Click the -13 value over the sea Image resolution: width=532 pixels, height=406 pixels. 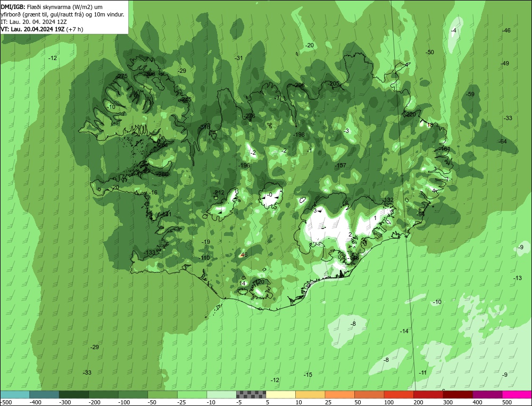tap(518, 278)
